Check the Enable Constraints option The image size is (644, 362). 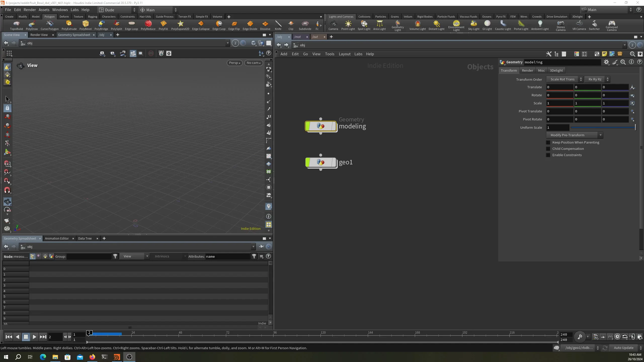click(548, 155)
